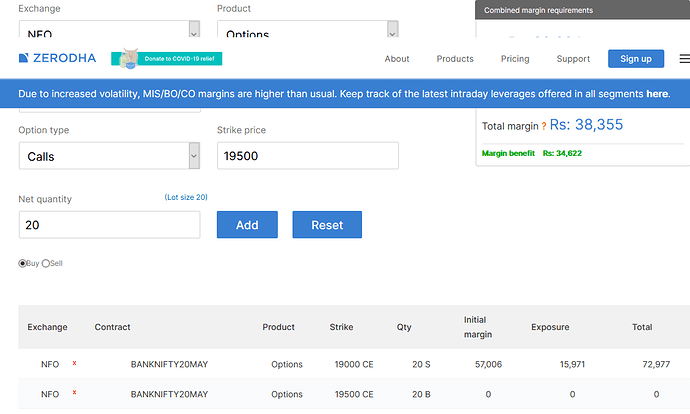Click the Total column header
690x414 pixels.
click(642, 327)
